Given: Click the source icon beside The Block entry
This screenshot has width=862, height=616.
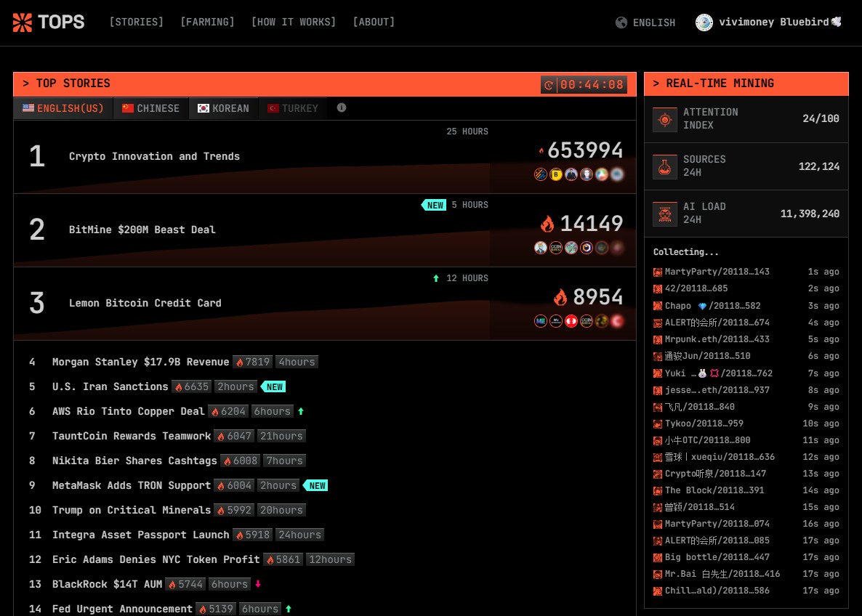Looking at the screenshot, I should 658,491.
